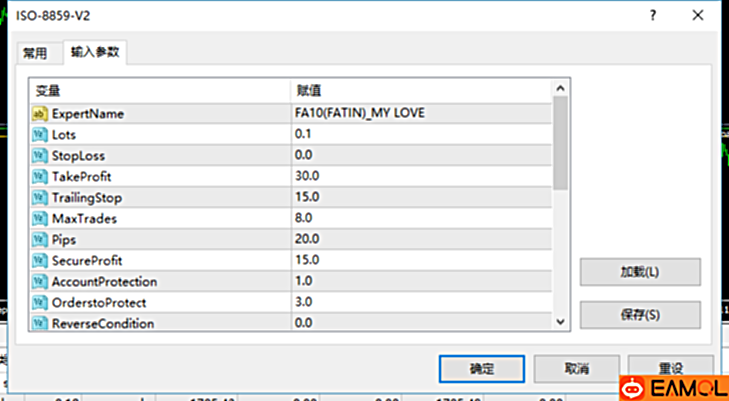The height and width of the screenshot is (401, 729).
Task: Switch to the 常用 tab
Action: coord(35,53)
